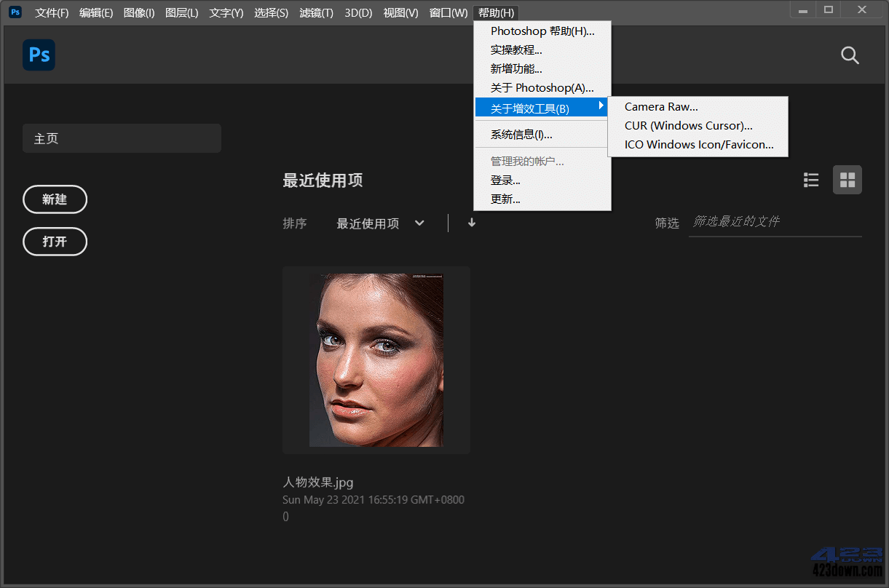Open the 滤镜 menu
Viewport: 889px width, 588px height.
tap(316, 12)
